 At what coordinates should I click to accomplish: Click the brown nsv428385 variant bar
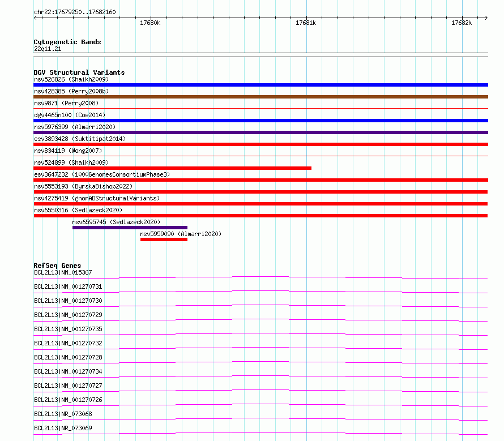point(260,97)
